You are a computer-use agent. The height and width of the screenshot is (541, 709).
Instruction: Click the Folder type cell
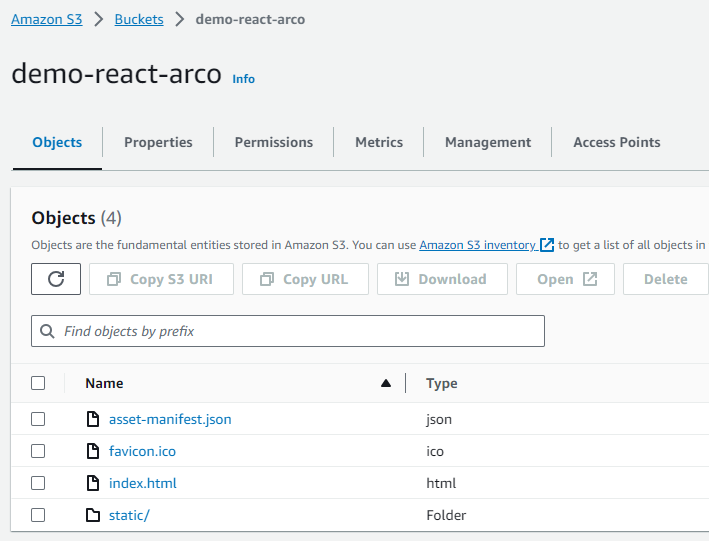pyautogui.click(x=446, y=515)
